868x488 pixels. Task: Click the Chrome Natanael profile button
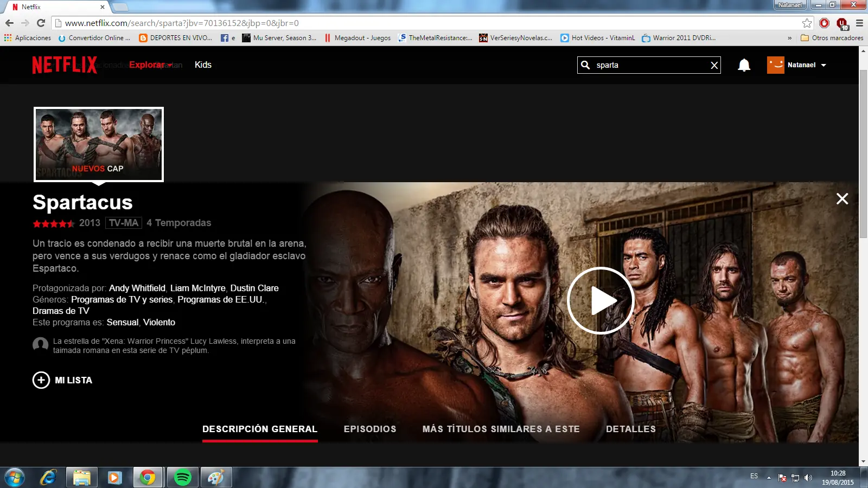(789, 5)
